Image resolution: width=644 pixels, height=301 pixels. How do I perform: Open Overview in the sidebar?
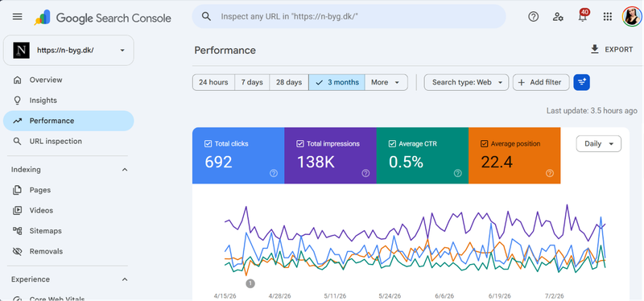tap(68, 80)
